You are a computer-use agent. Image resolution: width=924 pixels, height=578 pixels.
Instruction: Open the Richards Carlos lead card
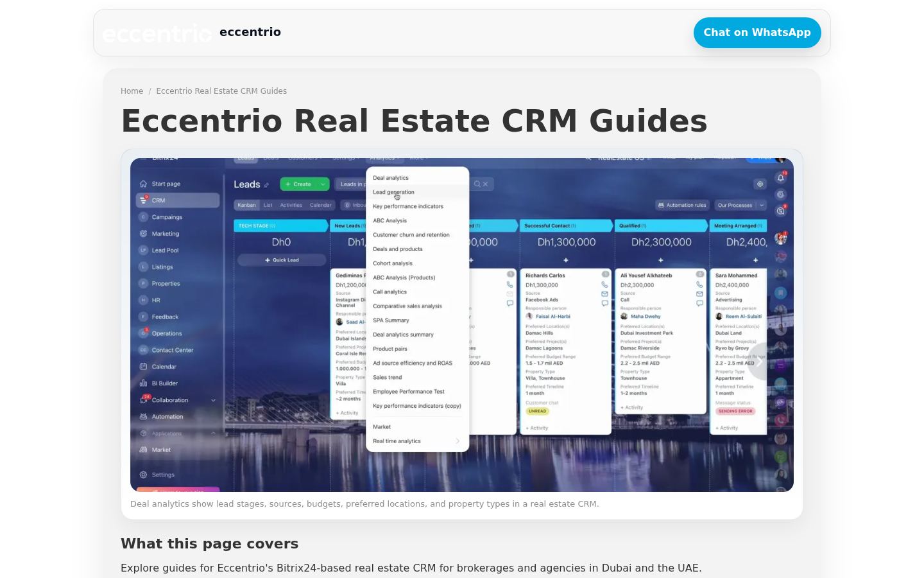coord(565,351)
